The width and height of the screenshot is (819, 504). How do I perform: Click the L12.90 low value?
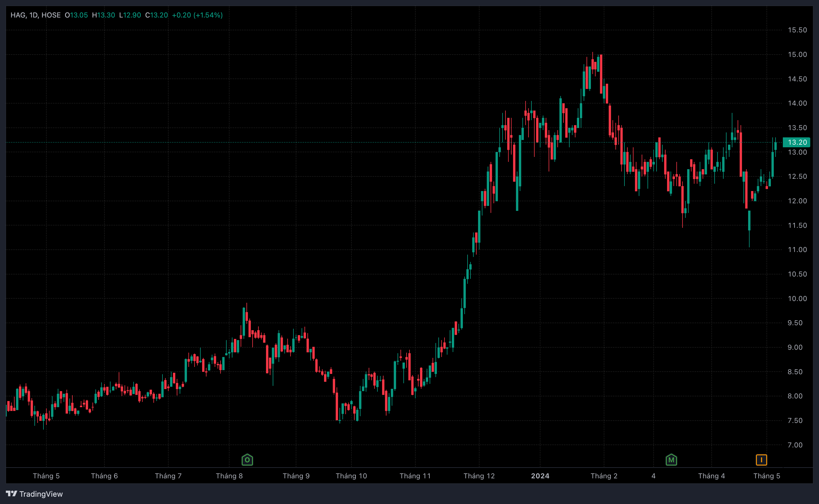click(x=130, y=15)
